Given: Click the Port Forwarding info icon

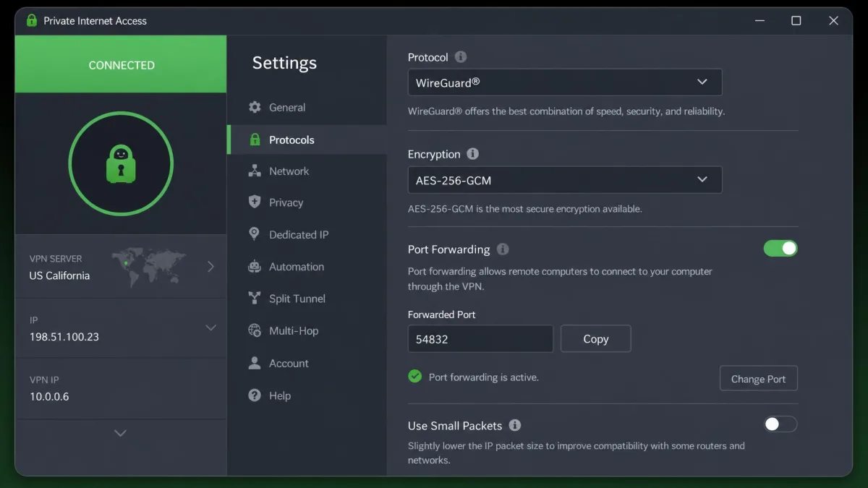Looking at the screenshot, I should [503, 249].
